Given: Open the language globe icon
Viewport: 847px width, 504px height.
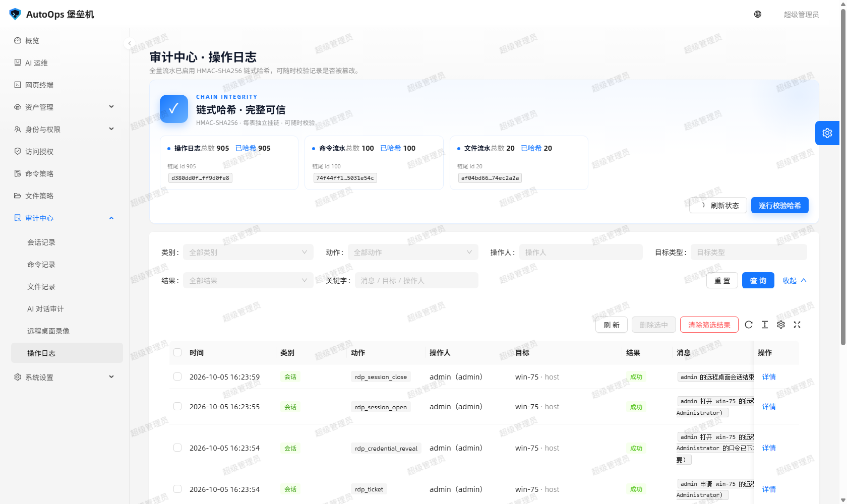Looking at the screenshot, I should (x=758, y=14).
